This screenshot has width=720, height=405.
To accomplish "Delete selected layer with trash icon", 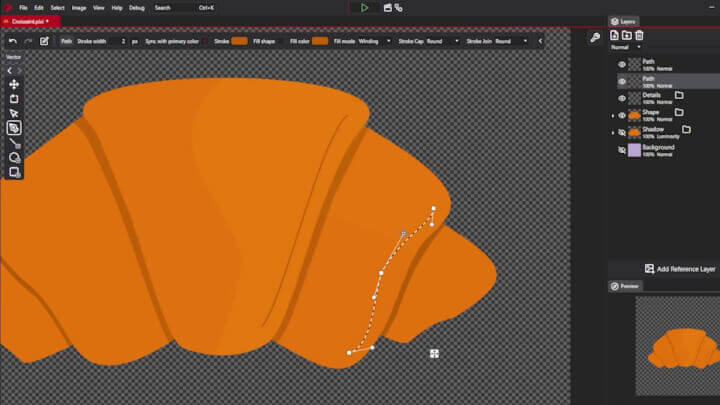I will click(x=639, y=35).
